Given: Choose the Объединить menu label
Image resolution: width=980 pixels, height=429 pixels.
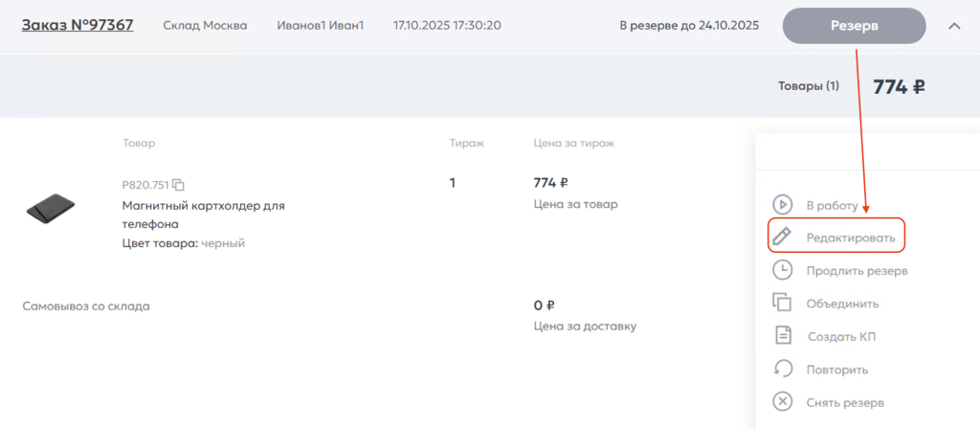Looking at the screenshot, I should [x=842, y=304].
